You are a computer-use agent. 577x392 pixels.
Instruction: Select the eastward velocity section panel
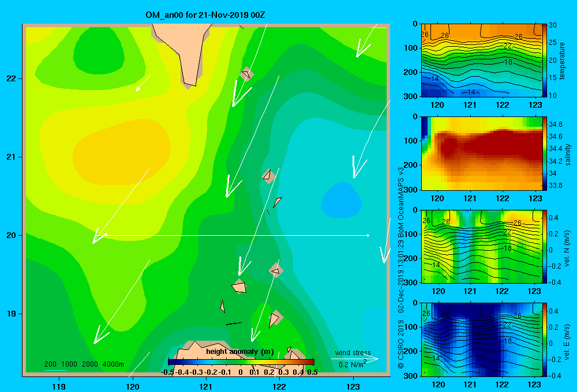(x=481, y=340)
